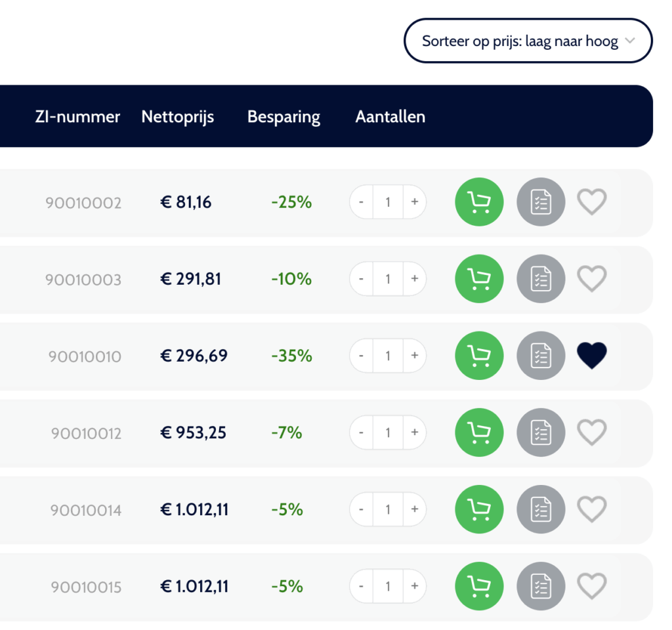The image size is (672, 630).
Task: Click the checklist icon for product 90010002
Action: pos(541,202)
